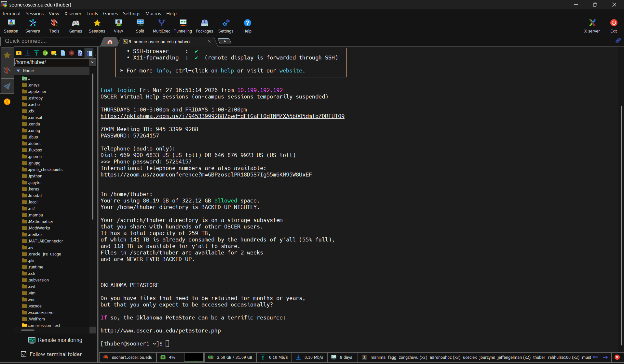Click the Name column sort arrow
The image size is (624, 364).
[x=19, y=71]
